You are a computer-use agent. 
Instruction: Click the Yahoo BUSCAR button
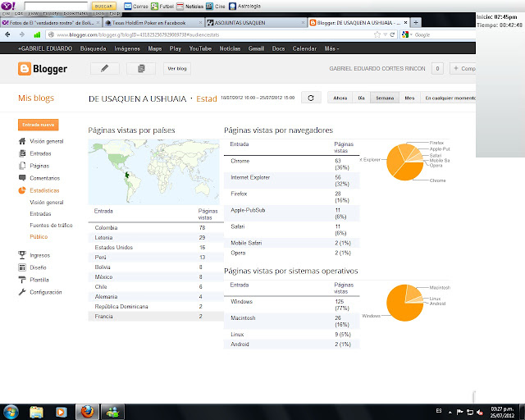[104, 6]
